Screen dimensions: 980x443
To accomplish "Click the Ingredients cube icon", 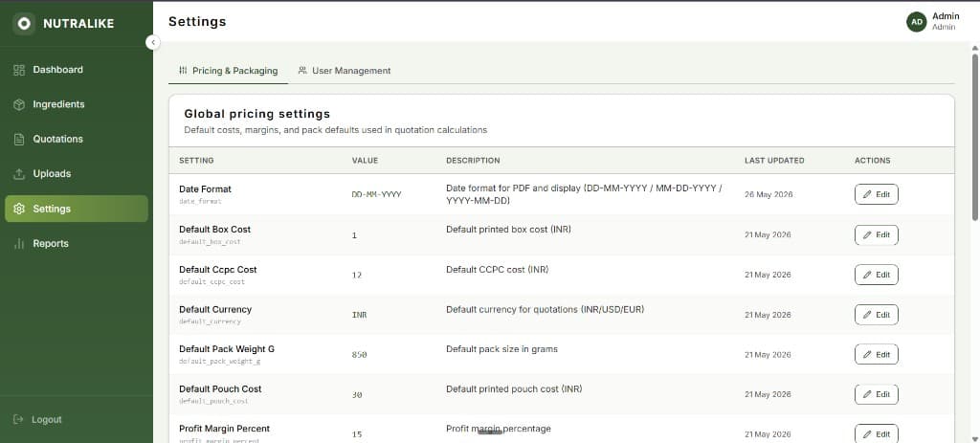I will point(19,104).
